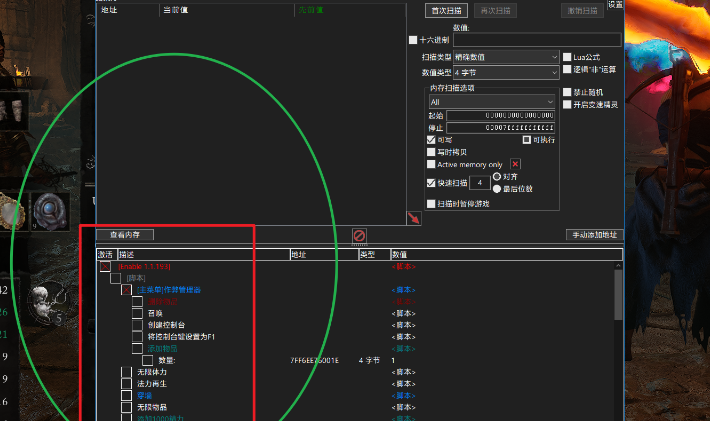The image size is (710, 421).
Task: Enable the 十六进制 hexadecimal checkbox
Action: click(x=414, y=40)
